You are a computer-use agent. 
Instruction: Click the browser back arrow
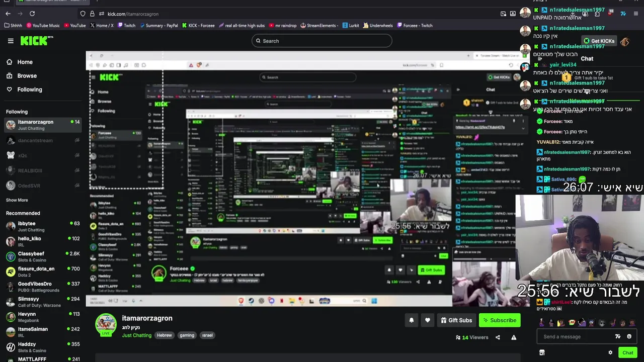8,14
